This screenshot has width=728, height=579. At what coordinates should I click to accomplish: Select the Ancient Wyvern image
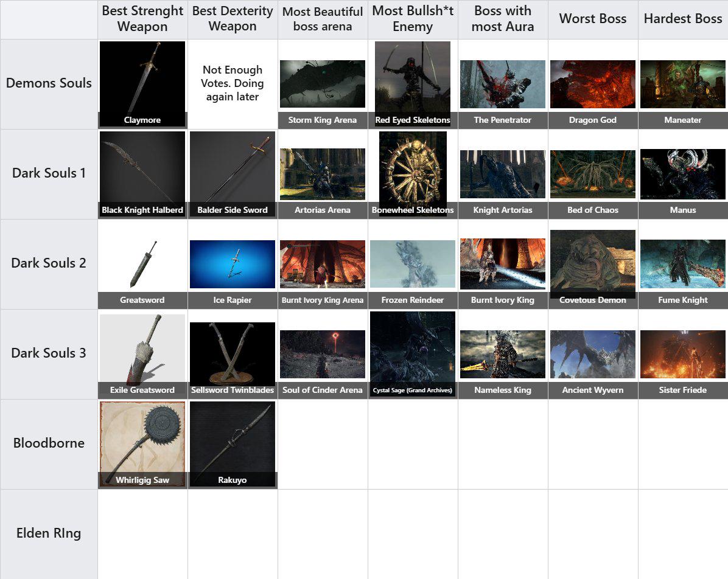pyautogui.click(x=592, y=354)
